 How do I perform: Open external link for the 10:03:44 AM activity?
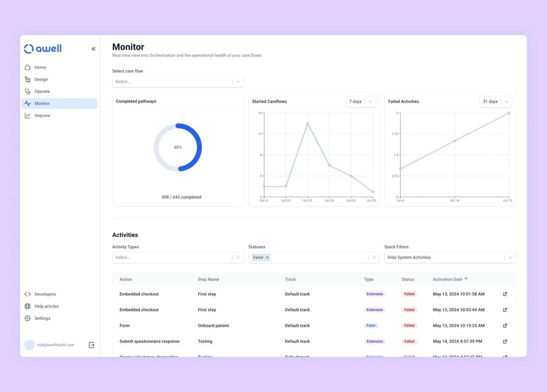pyautogui.click(x=505, y=310)
